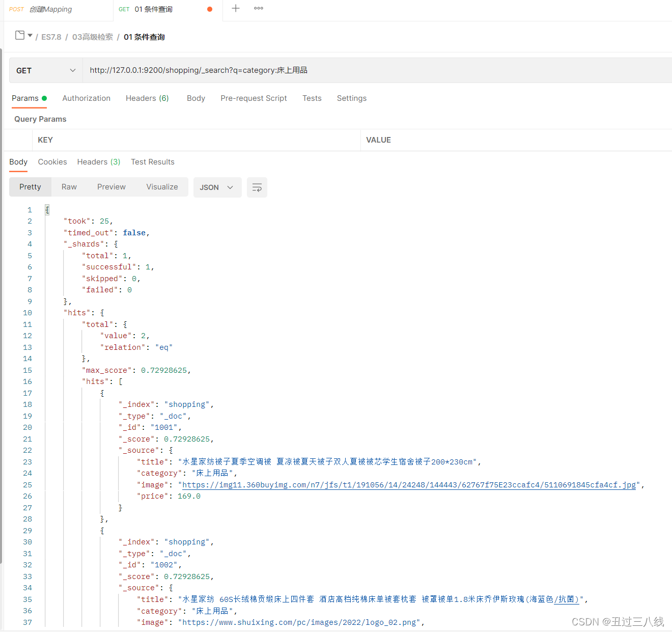Image resolution: width=672 pixels, height=632 pixels.
Task: Click the KEY column header
Action: coord(45,140)
